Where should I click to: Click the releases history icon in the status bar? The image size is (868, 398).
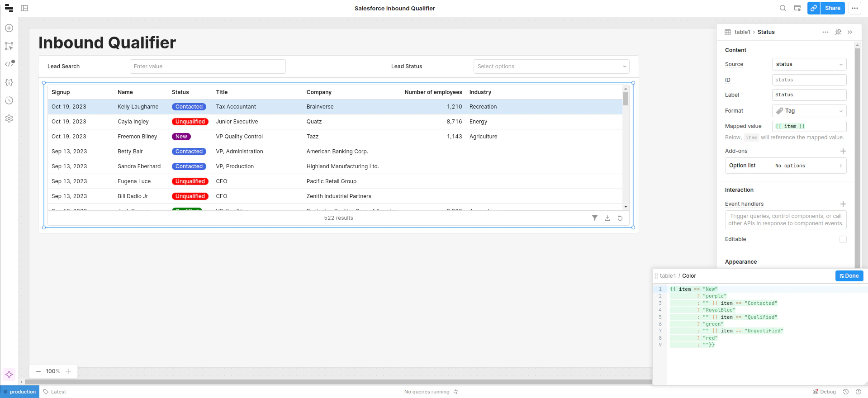click(846, 392)
